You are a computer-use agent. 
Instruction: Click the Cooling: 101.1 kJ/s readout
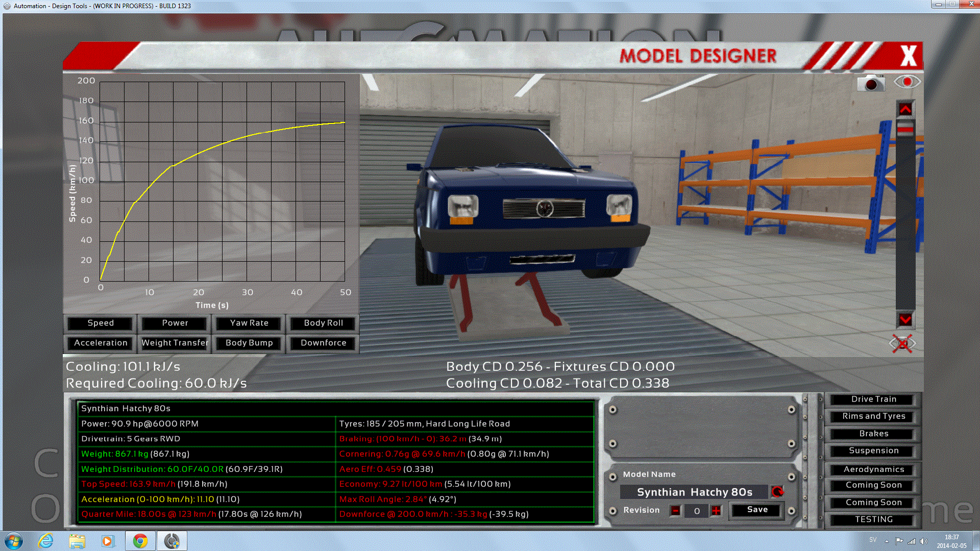coord(123,367)
